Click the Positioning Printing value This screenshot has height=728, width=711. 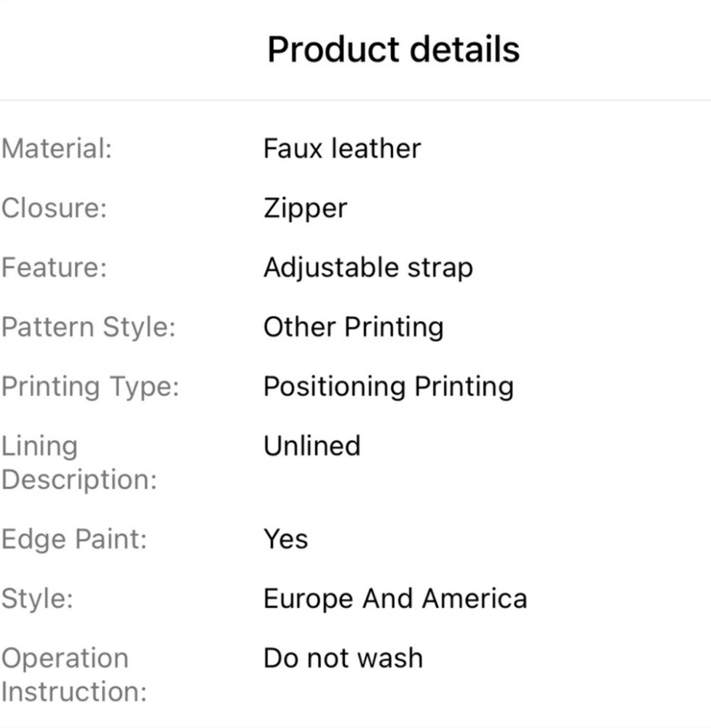tap(389, 387)
